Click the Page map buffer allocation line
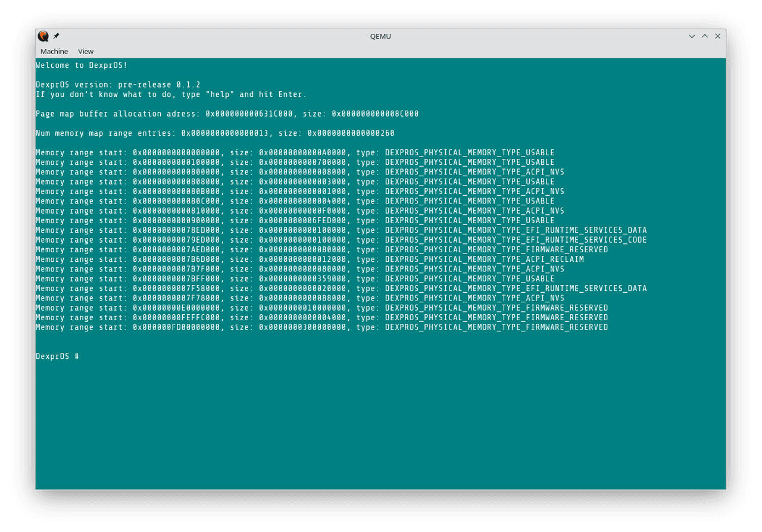The width and height of the screenshot is (762, 532). [227, 114]
